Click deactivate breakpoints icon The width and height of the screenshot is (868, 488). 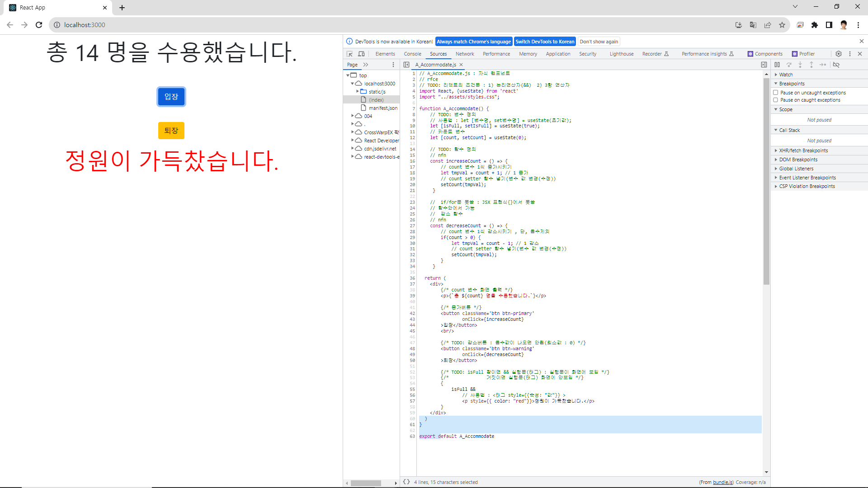(836, 65)
